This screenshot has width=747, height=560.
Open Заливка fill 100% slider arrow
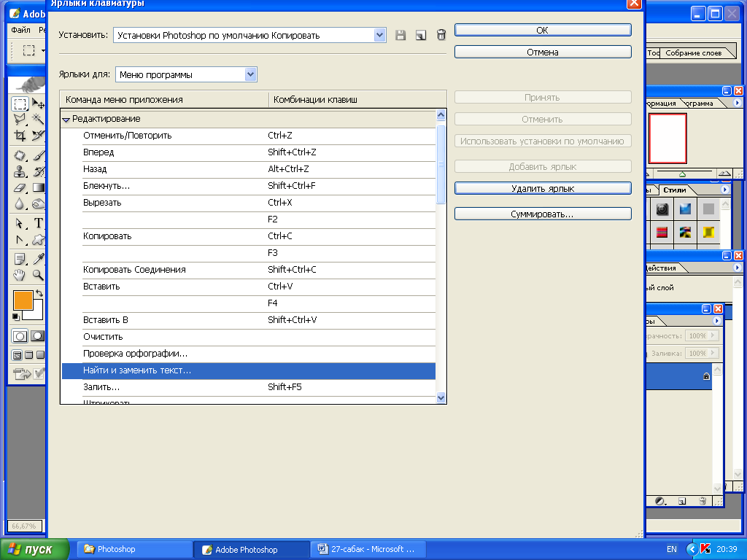point(713,353)
